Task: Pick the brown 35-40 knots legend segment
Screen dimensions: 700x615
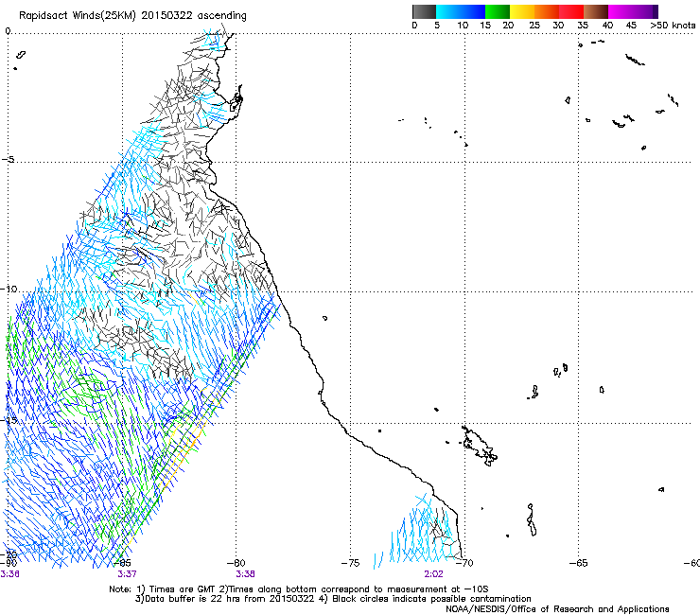Action: pos(596,11)
